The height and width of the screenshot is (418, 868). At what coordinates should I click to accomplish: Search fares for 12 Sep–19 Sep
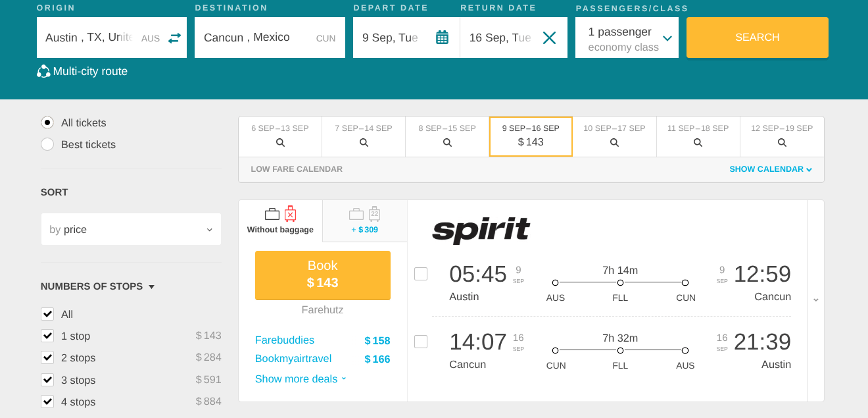click(782, 142)
